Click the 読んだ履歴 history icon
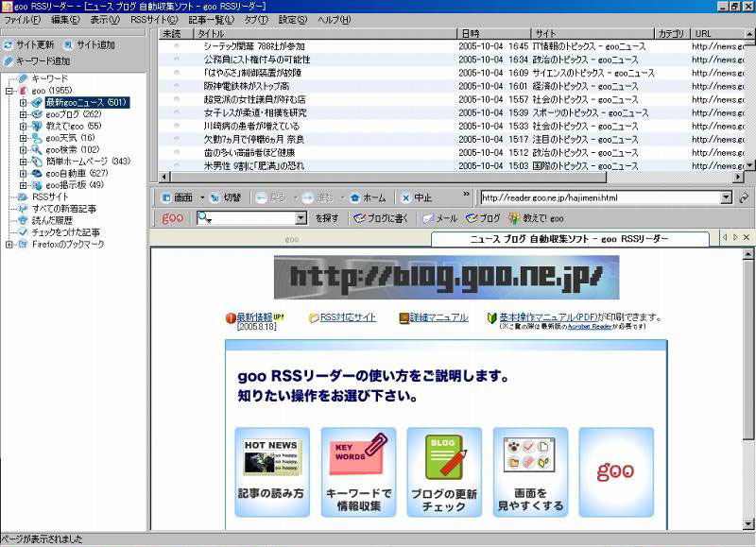This screenshot has width=756, height=547. 23,220
